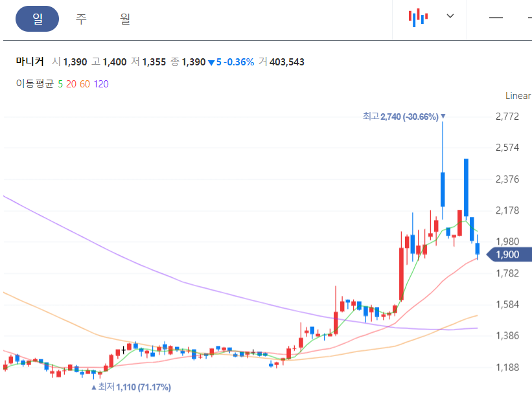Click the 1,584 axis price label

coord(507,304)
